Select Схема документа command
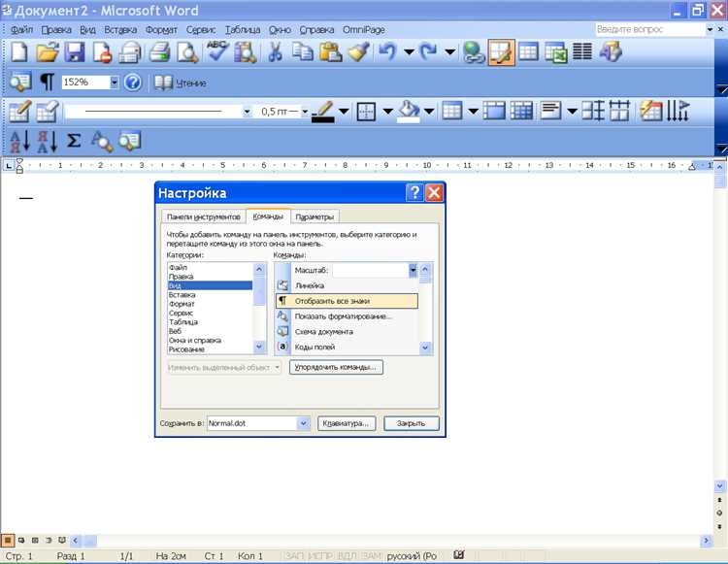The image size is (728, 564). coord(347,331)
